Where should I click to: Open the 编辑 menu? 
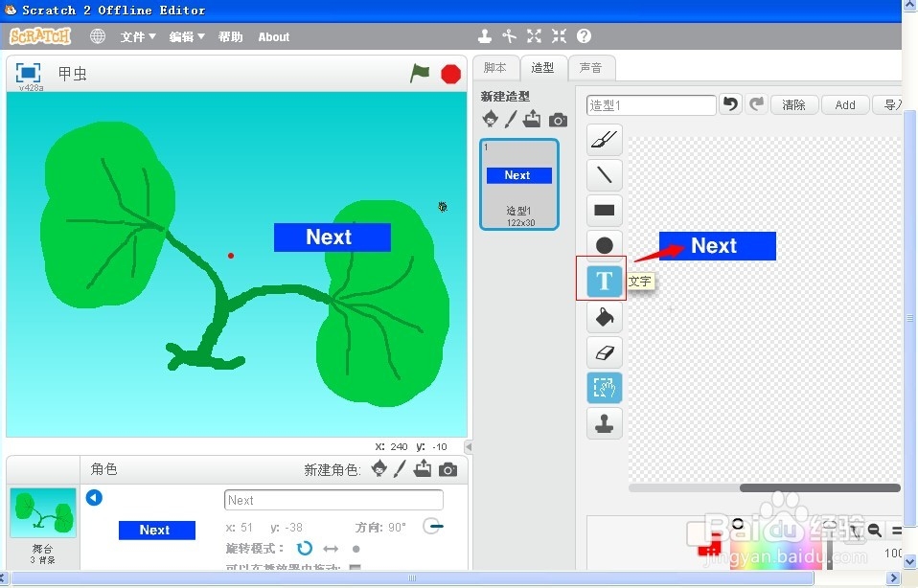pos(187,36)
